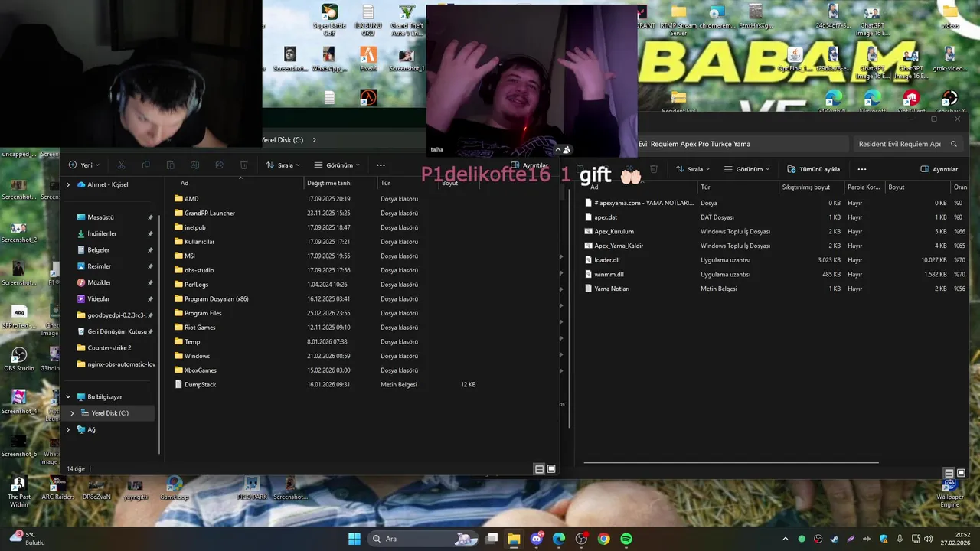
Task: Click the Delete trash icon in left Explorer toolbar
Action: 243,165
